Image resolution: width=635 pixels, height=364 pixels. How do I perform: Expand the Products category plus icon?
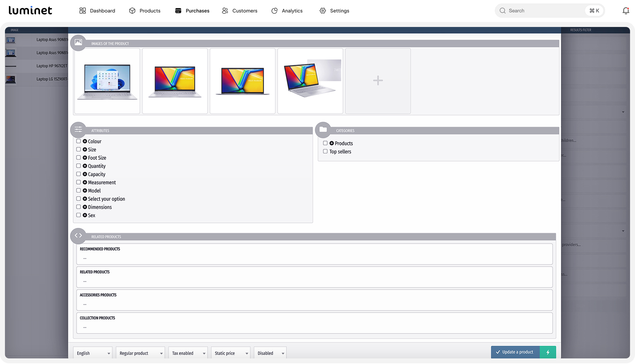(x=331, y=143)
